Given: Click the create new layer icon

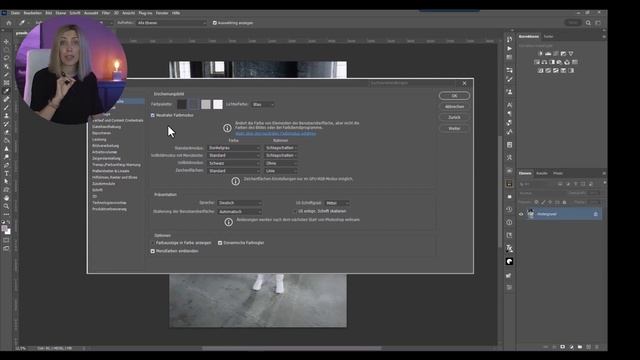Looking at the screenshot, I should click(x=589, y=347).
